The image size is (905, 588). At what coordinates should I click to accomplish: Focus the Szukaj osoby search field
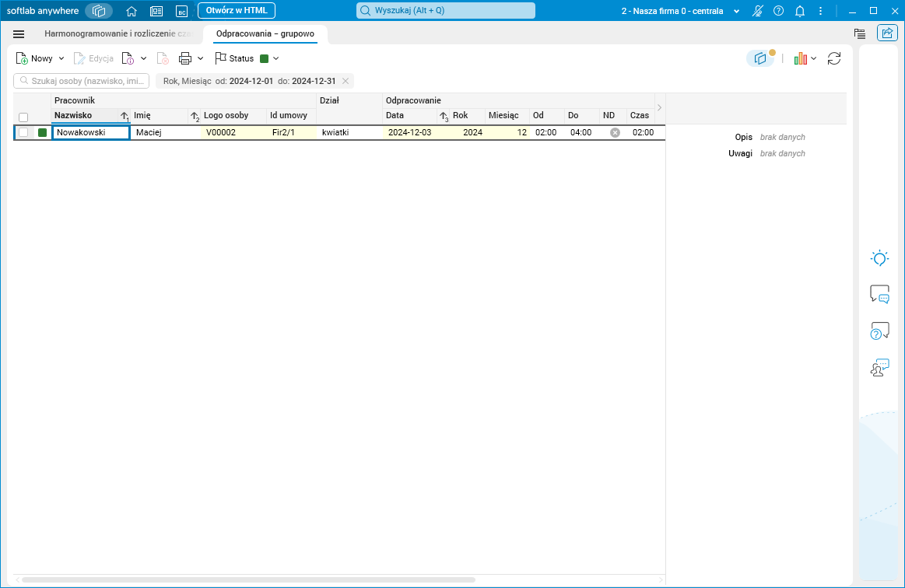82,81
